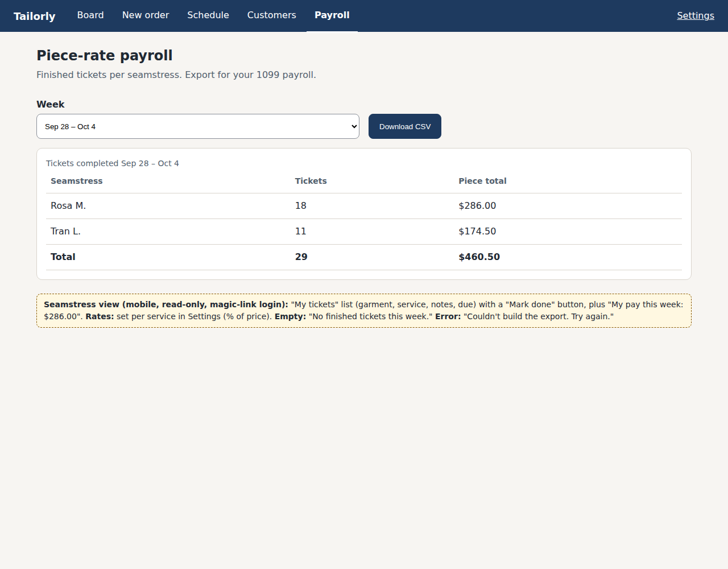728x569 pixels.
Task: Click the grand total $460.50
Action: click(479, 257)
